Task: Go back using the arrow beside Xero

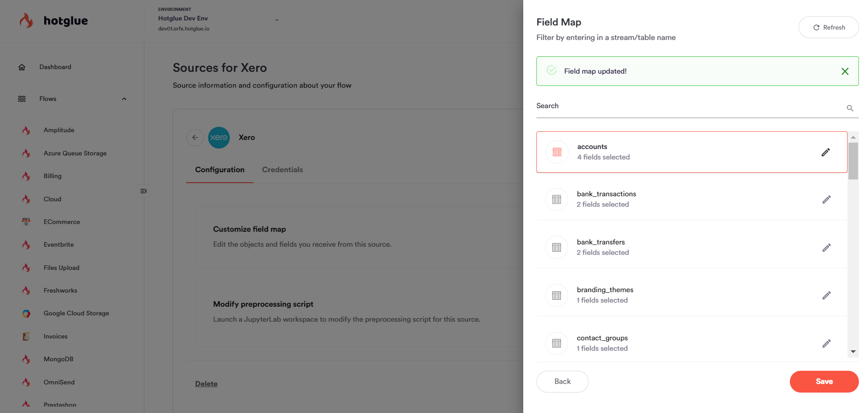Action: 195,137
